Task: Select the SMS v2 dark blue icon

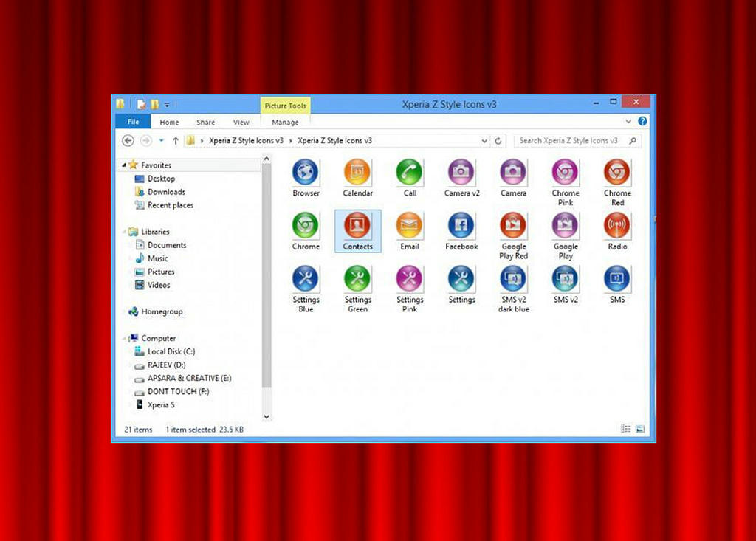Action: (x=513, y=289)
